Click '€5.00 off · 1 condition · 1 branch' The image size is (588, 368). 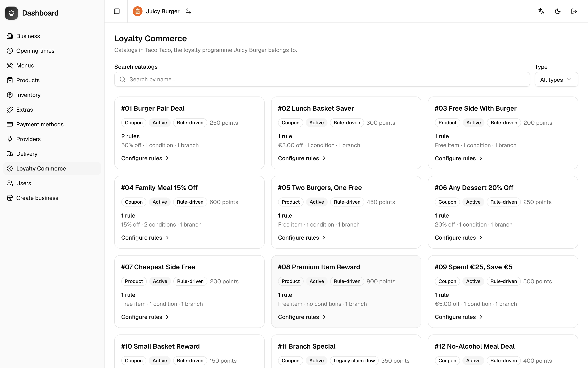point(476,304)
